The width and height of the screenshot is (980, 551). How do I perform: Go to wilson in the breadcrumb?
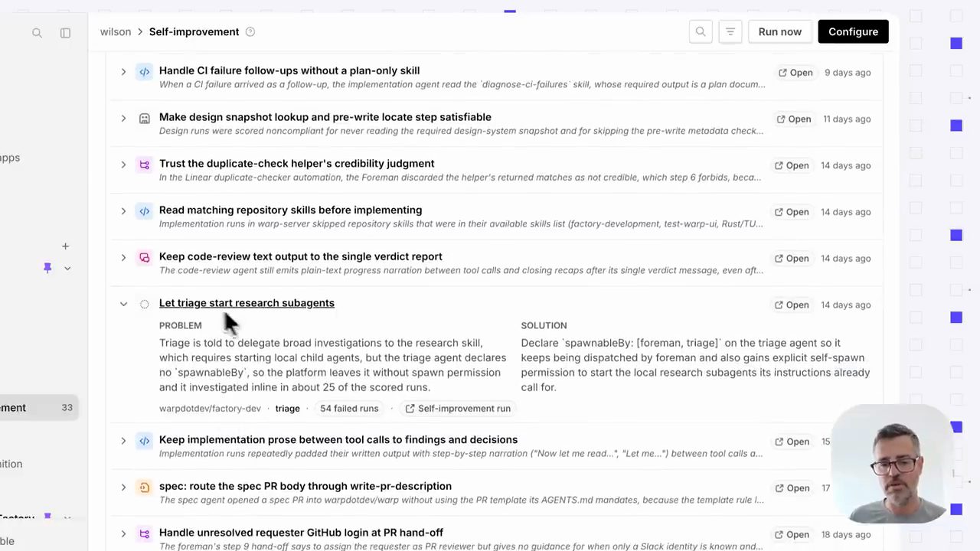[116, 31]
